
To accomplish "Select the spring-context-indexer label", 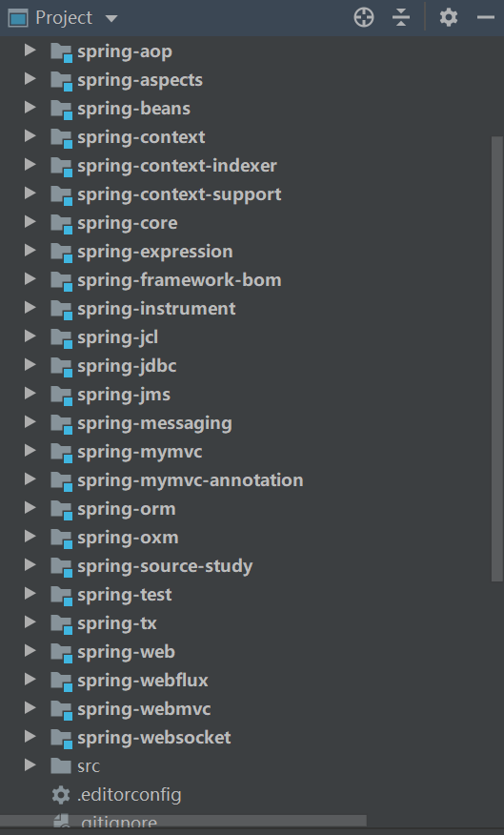I will [x=177, y=166].
